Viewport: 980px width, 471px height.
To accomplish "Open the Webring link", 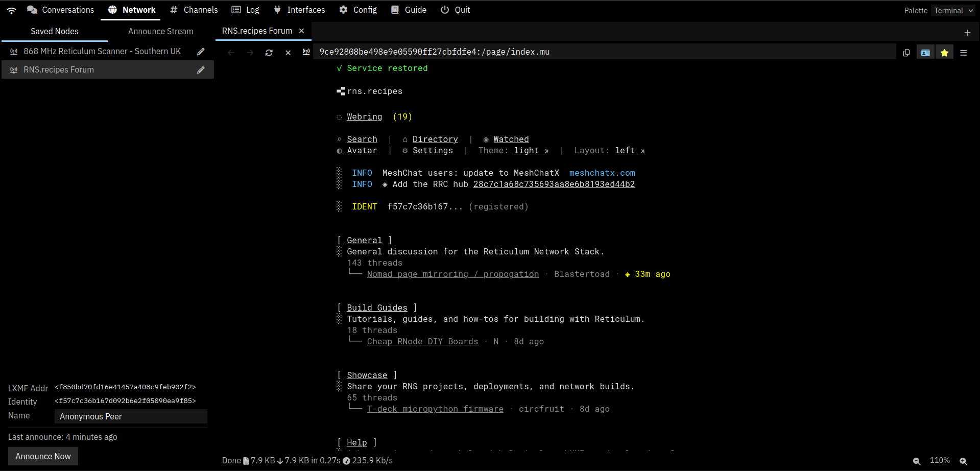I will (365, 117).
